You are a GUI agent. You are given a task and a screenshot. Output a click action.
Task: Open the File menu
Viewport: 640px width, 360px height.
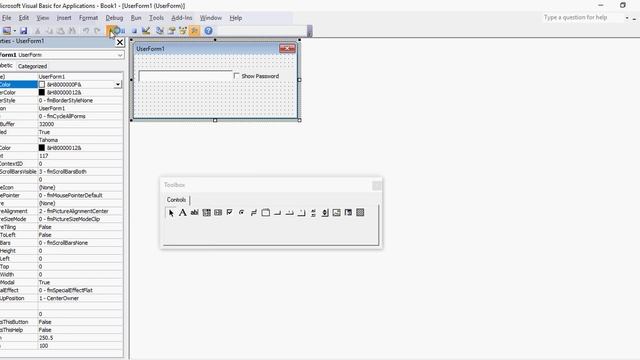7,18
